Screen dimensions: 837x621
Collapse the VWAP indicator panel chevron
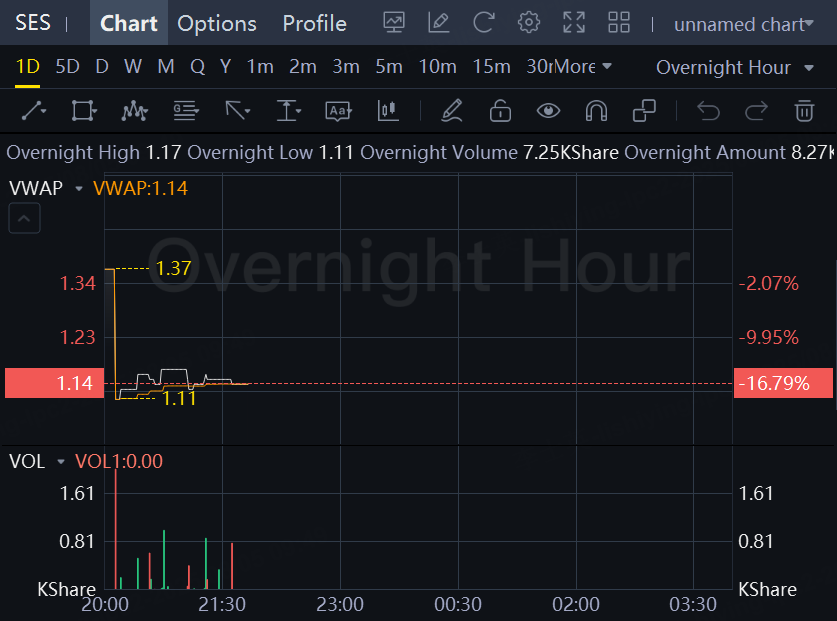pos(25,218)
